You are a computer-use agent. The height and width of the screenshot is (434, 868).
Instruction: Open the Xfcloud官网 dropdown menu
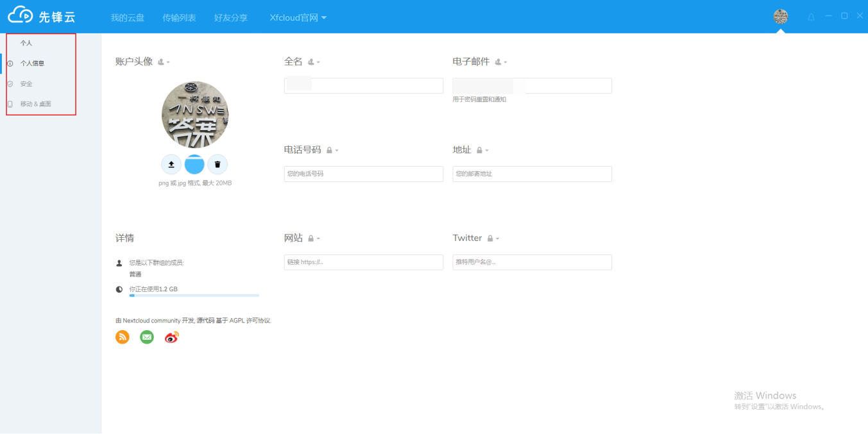point(298,17)
